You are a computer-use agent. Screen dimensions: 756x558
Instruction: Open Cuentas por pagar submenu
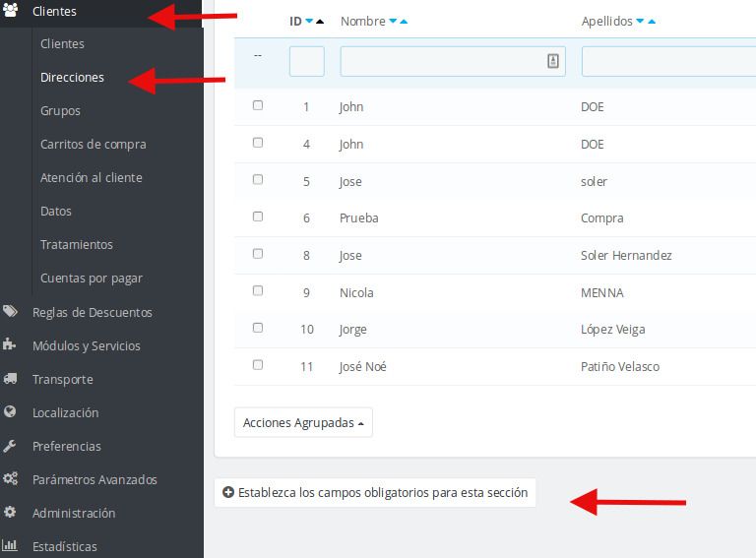[92, 279]
